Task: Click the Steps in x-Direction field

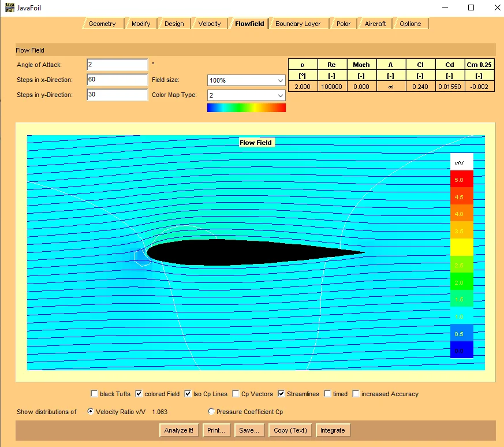Action: pos(117,80)
